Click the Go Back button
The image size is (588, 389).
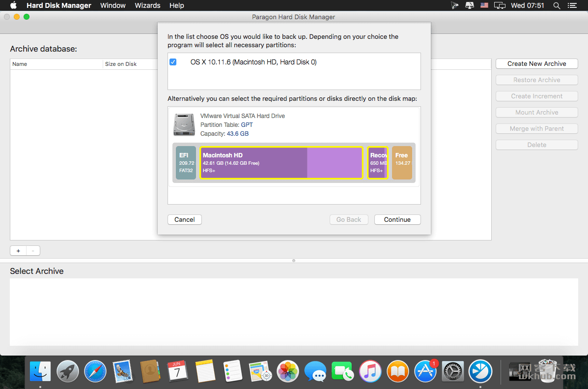349,220
